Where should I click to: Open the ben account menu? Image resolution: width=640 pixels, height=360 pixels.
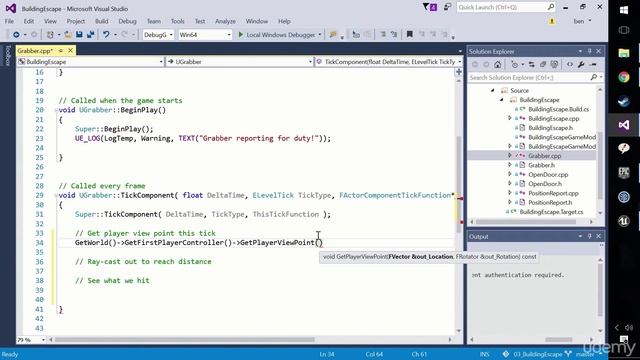coord(582,21)
